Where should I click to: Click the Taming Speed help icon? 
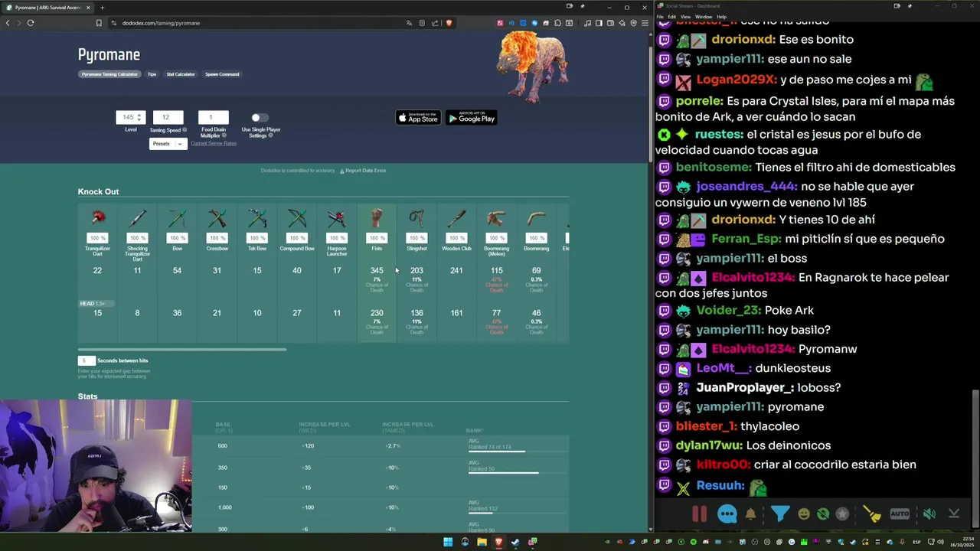coord(185,130)
